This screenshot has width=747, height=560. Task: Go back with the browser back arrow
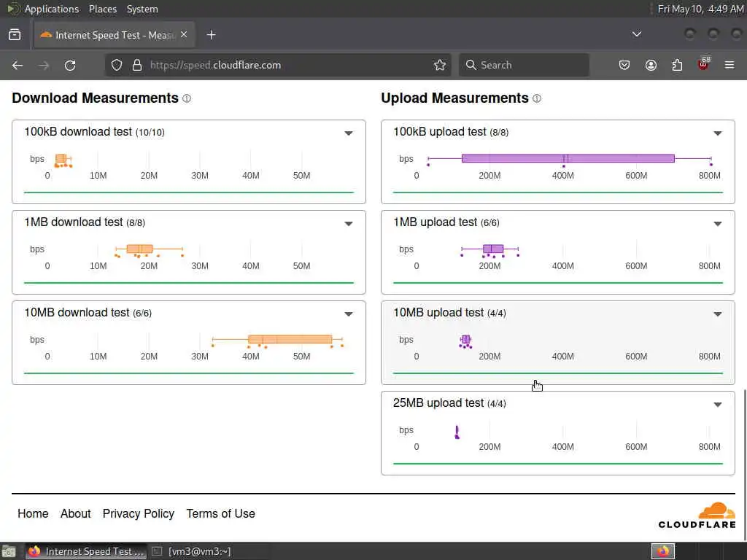[18, 65]
